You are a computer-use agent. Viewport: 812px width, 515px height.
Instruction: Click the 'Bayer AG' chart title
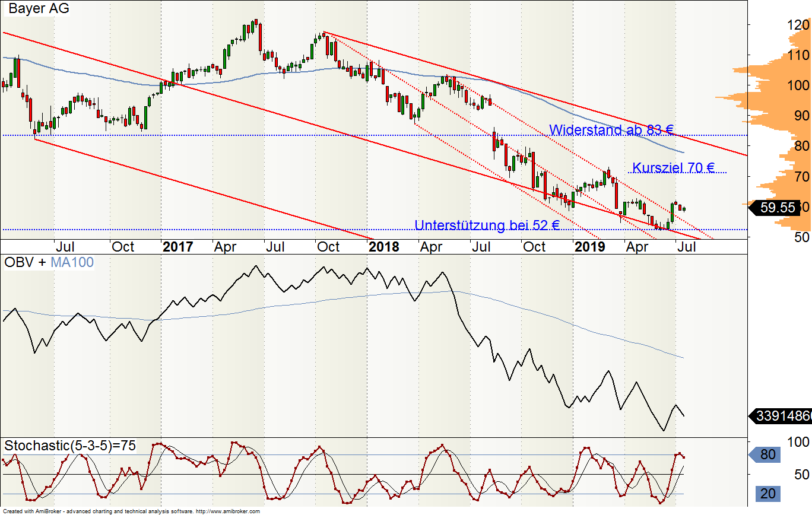pos(39,9)
